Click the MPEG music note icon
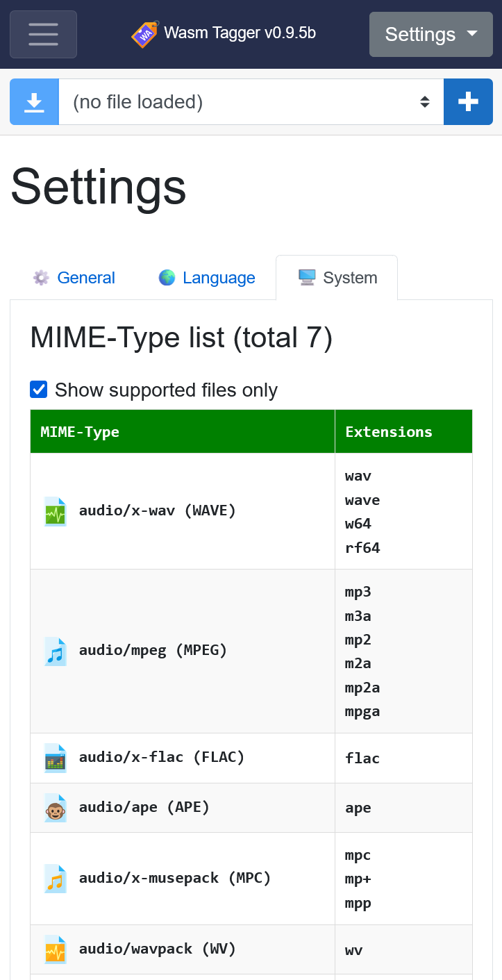 55,651
